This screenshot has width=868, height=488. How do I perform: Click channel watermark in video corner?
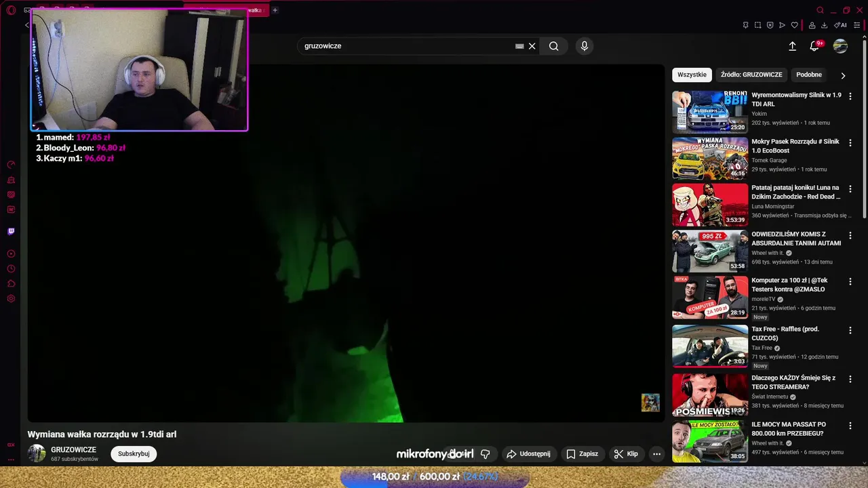(x=650, y=403)
